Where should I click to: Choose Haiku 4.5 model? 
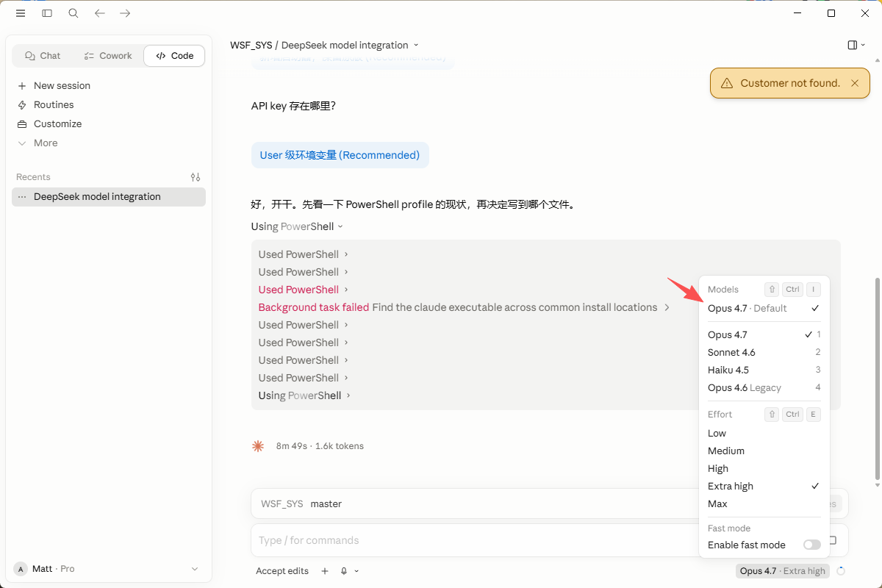point(764,370)
